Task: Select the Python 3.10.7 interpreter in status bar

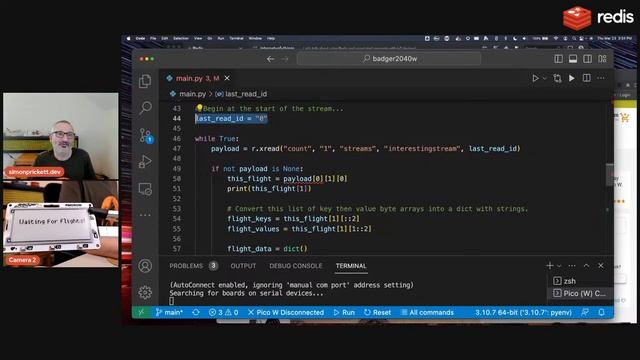Action: [523, 312]
